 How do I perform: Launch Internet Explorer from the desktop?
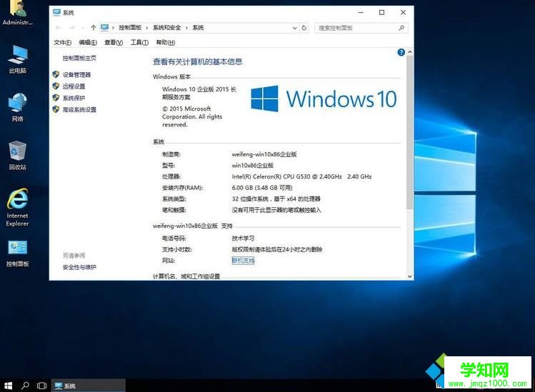tap(17, 207)
